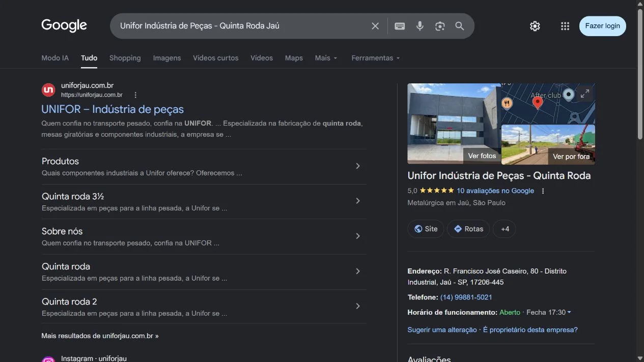
Task: Click the Fazer login button
Action: pos(603,26)
